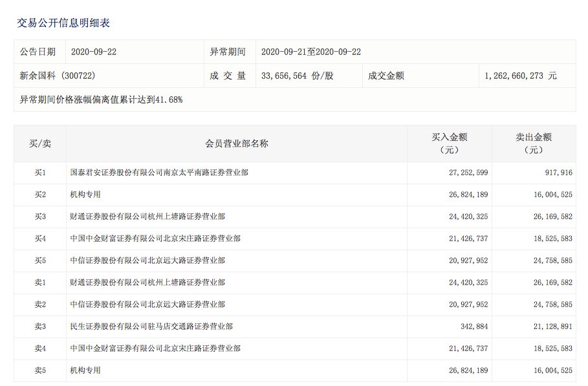Select the turnover 1,262,660,273 元
The height and width of the screenshot is (386, 588).
point(521,76)
